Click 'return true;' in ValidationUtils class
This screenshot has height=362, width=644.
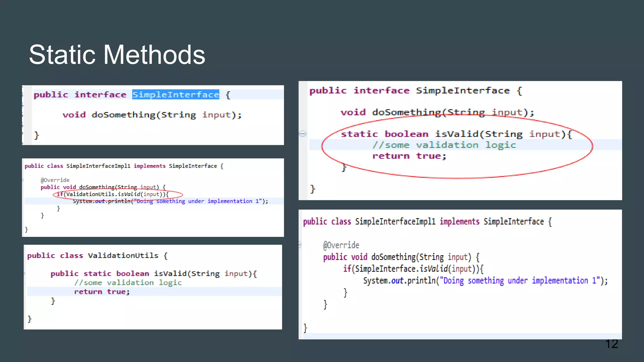tap(102, 292)
